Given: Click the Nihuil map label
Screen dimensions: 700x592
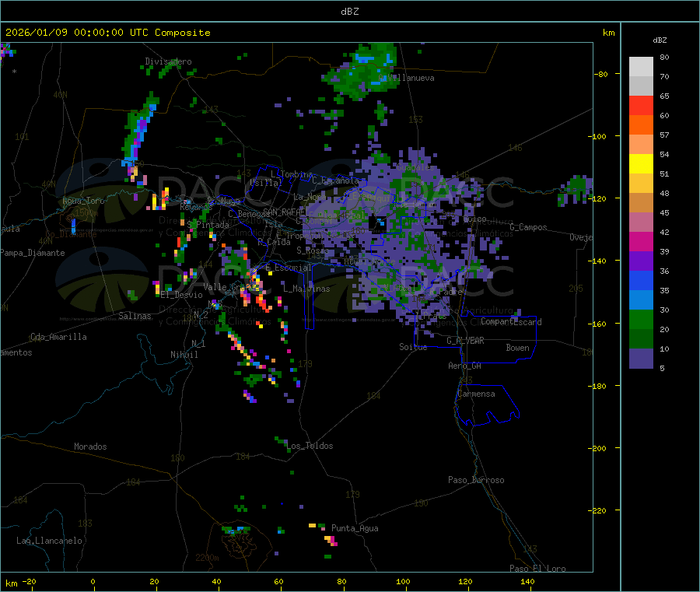Looking at the screenshot, I should pos(184,355).
